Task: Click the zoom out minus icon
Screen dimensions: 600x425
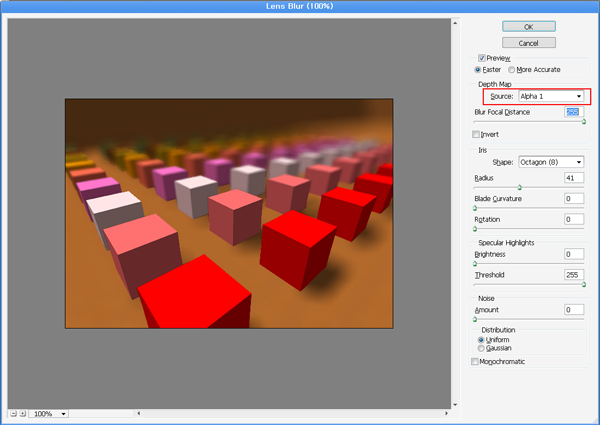Action: [13, 414]
